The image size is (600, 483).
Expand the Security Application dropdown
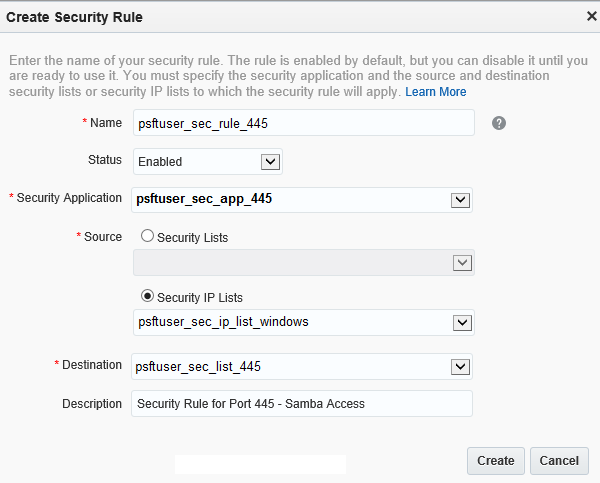coord(302,200)
